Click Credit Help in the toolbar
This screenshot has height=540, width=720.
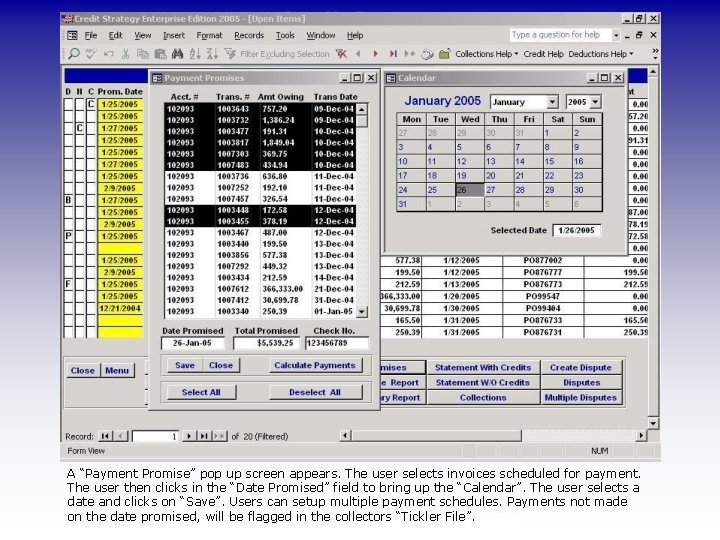click(543, 54)
